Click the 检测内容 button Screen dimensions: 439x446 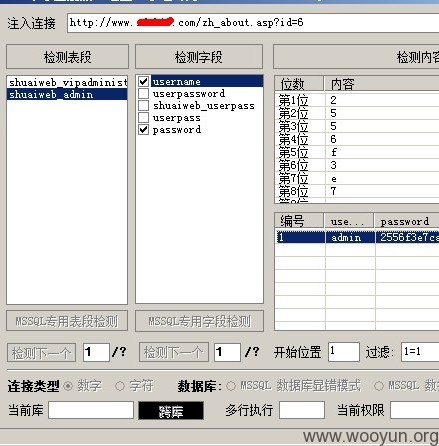(x=356, y=57)
